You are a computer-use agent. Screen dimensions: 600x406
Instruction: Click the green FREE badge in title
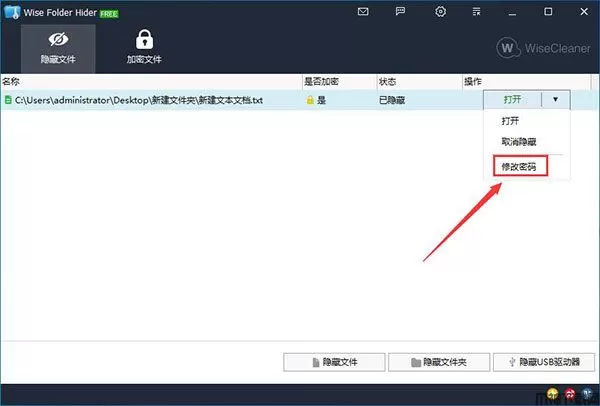click(x=109, y=14)
